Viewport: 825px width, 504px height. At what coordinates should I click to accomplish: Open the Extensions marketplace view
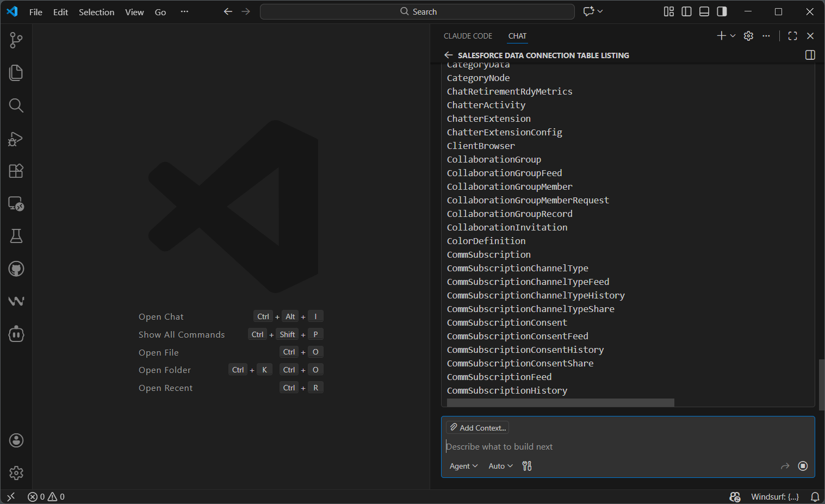(16, 171)
